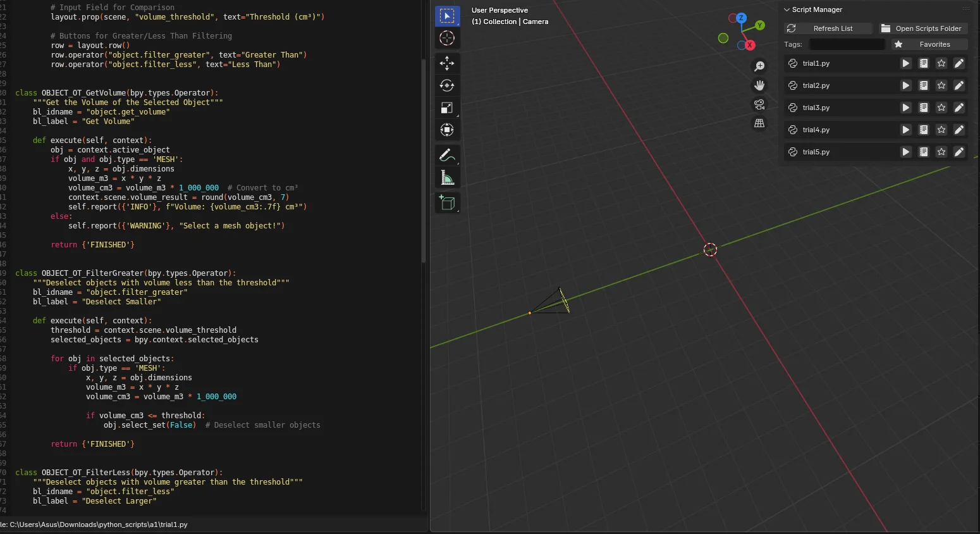Screen dimensions: 980x534
Task: Click the Script Manager panel drag grip
Action: [965, 9]
